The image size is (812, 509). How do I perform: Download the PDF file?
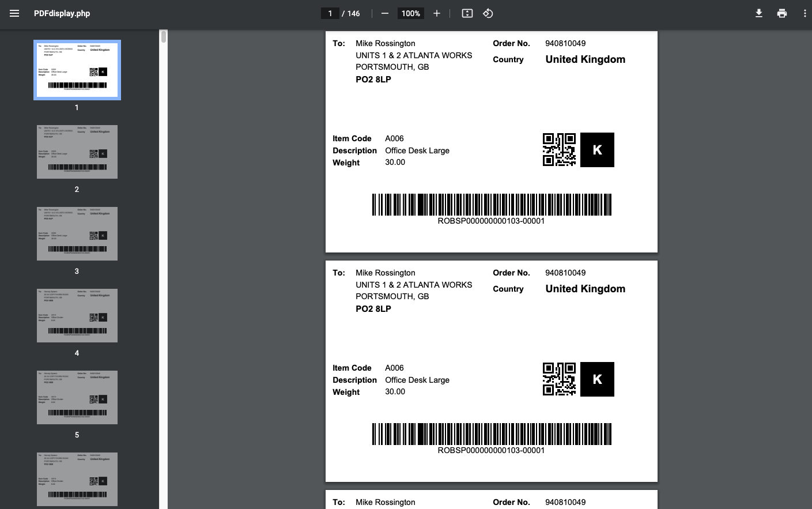(x=759, y=13)
